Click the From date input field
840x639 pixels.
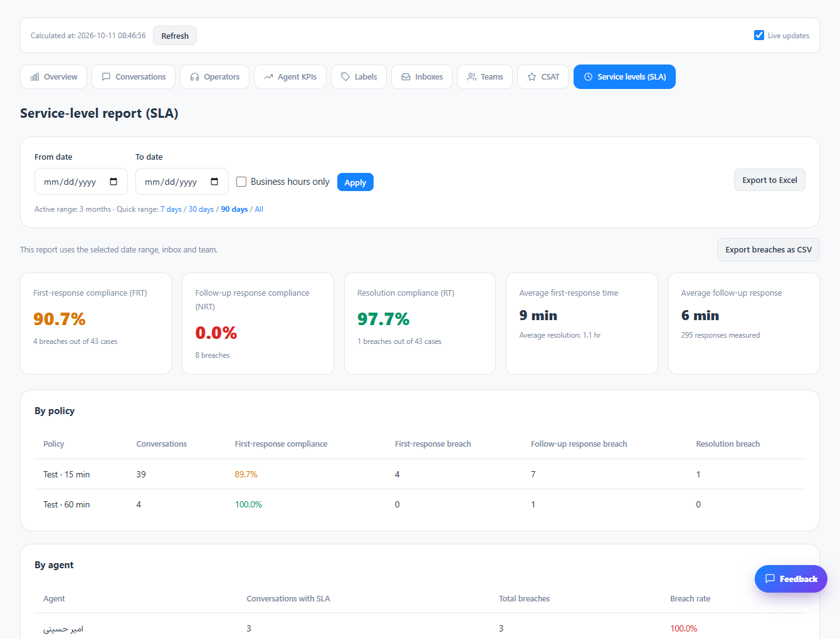point(81,182)
